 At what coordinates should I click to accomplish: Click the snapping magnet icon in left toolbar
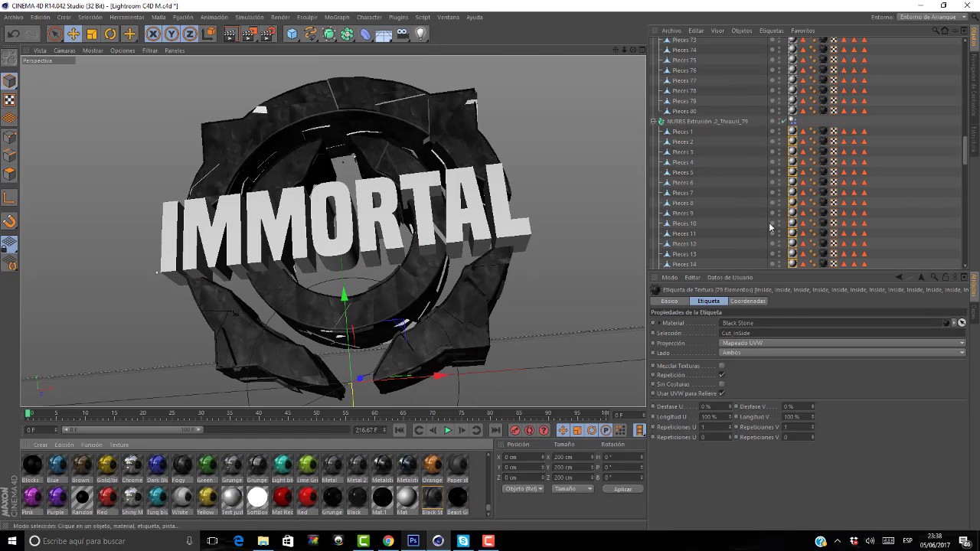tap(9, 222)
